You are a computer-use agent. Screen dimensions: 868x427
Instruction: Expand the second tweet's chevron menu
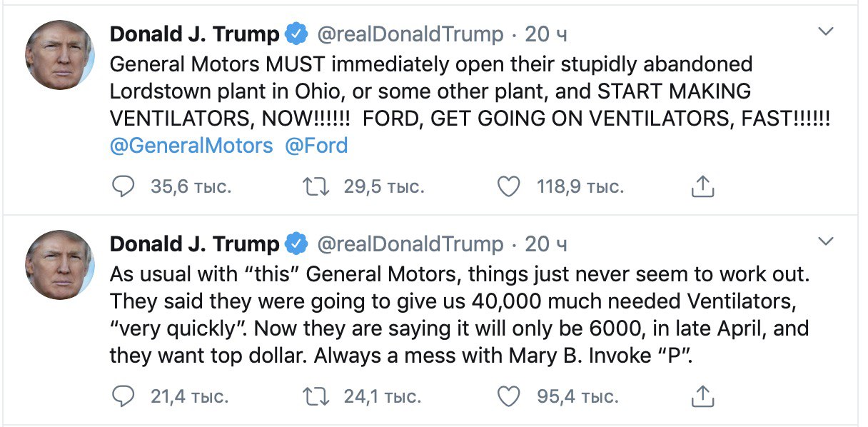(825, 241)
